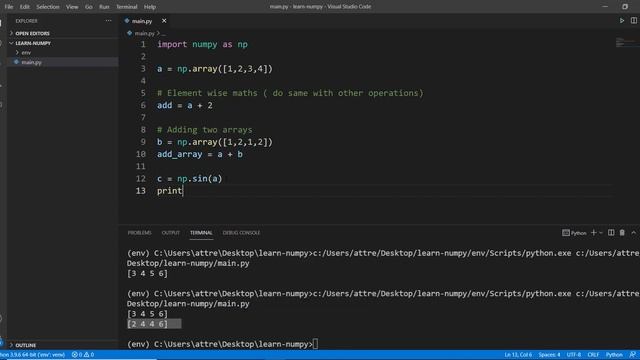Open main.py from the Explorer tree

[31, 62]
